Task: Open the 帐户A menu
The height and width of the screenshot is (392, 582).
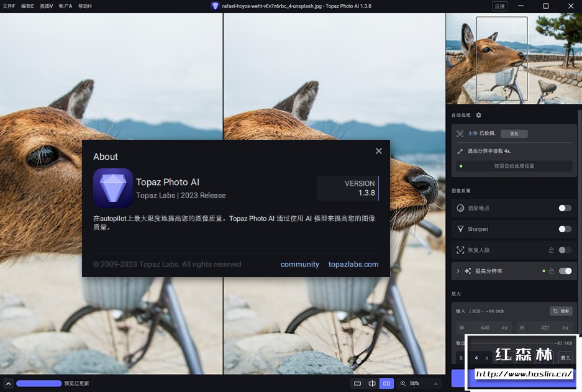Action: [x=65, y=6]
